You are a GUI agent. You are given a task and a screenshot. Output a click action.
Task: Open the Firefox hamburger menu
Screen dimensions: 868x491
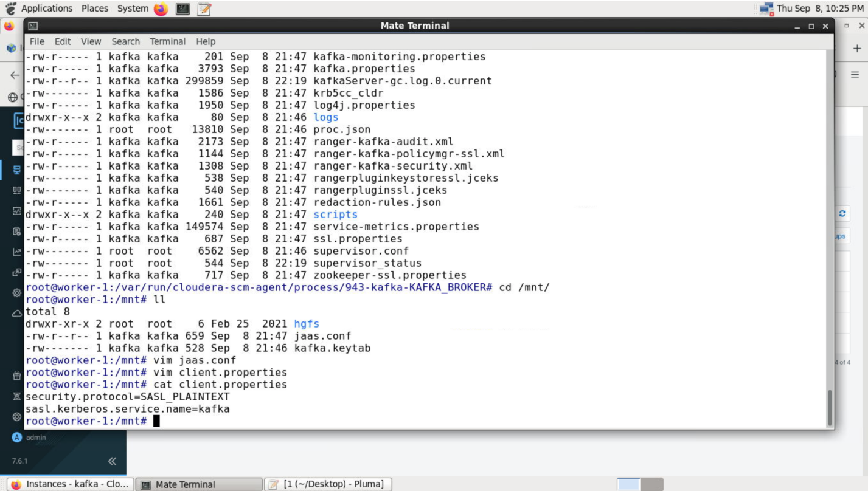pyautogui.click(x=855, y=75)
